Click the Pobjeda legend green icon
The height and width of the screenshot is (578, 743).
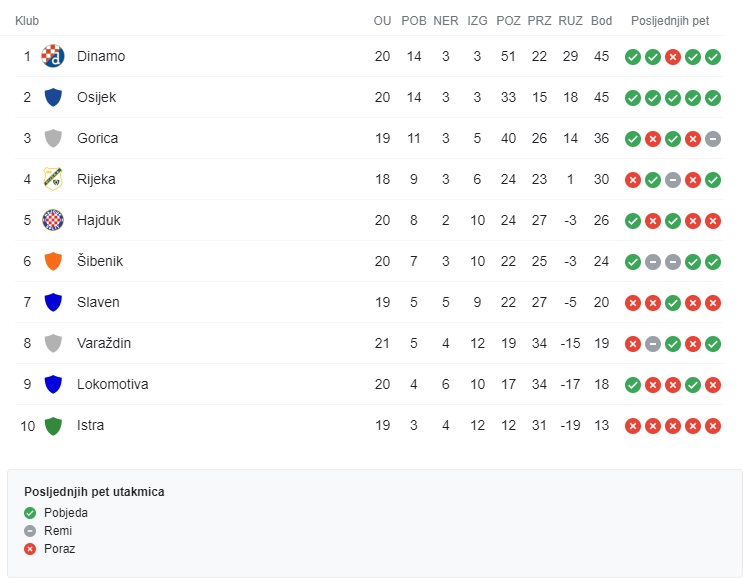[30, 513]
